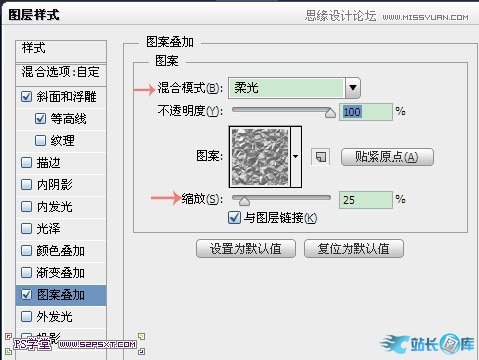The image size is (479, 360).
Task: Select the 样式 panel header
Action: 61,51
